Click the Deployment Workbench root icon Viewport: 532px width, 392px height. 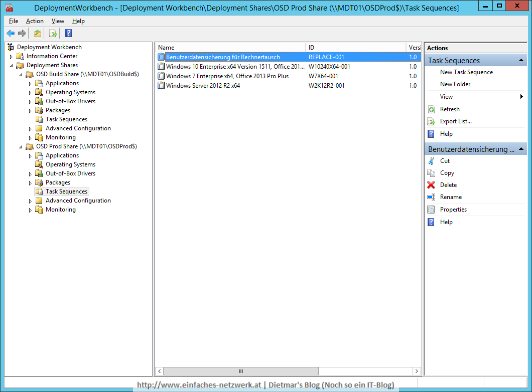[x=11, y=47]
